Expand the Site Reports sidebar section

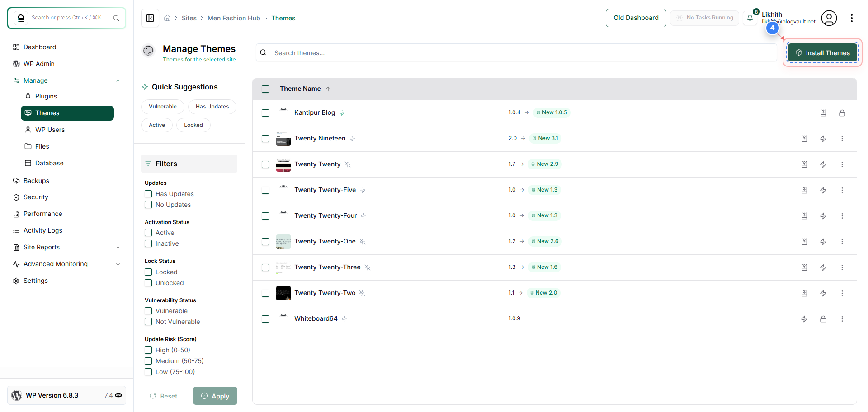click(118, 247)
